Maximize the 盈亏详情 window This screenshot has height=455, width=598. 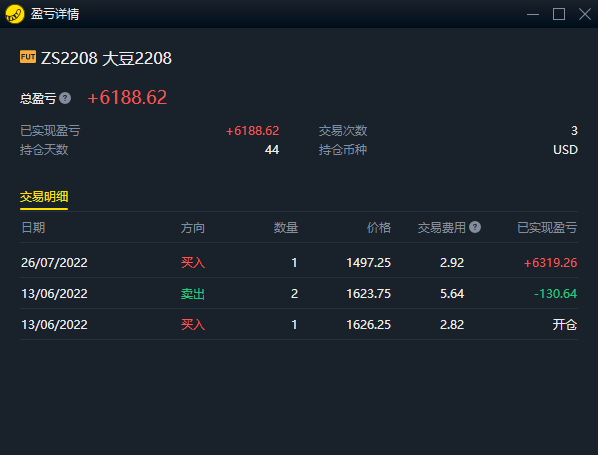[559, 14]
